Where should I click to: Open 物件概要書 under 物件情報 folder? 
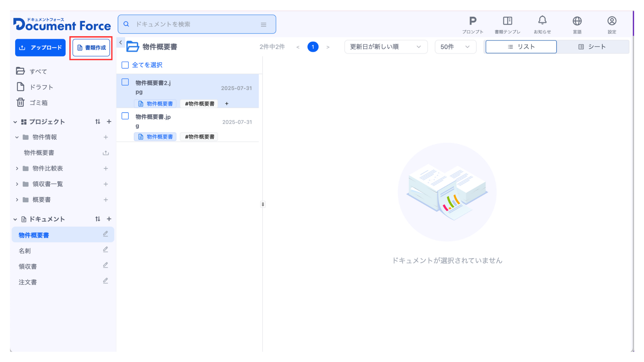click(x=39, y=153)
